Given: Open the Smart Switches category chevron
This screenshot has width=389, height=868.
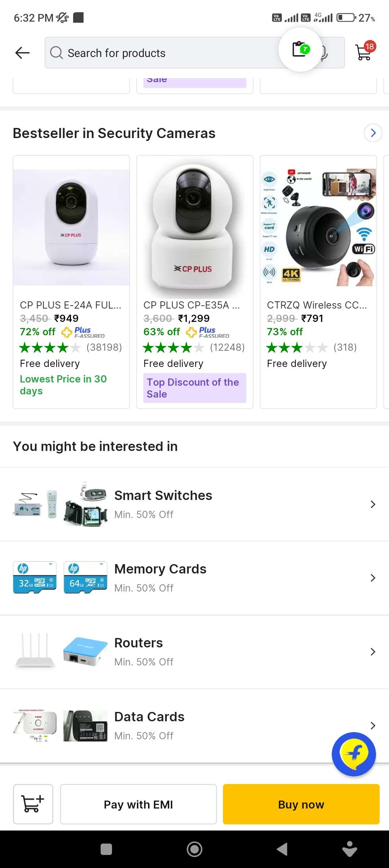Looking at the screenshot, I should coord(373,504).
